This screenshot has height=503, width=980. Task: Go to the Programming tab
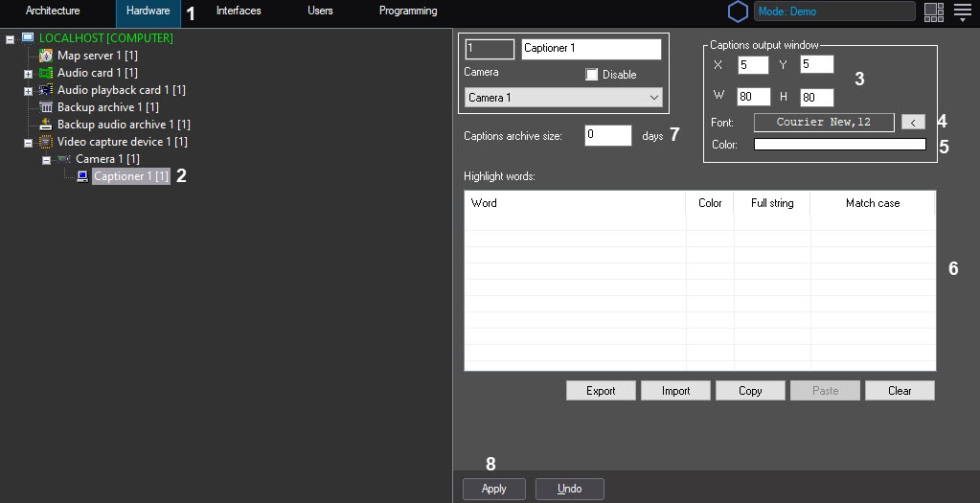(x=408, y=11)
